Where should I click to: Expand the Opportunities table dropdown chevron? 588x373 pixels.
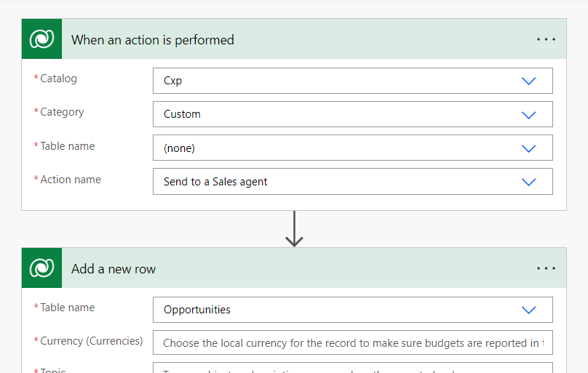tap(529, 310)
